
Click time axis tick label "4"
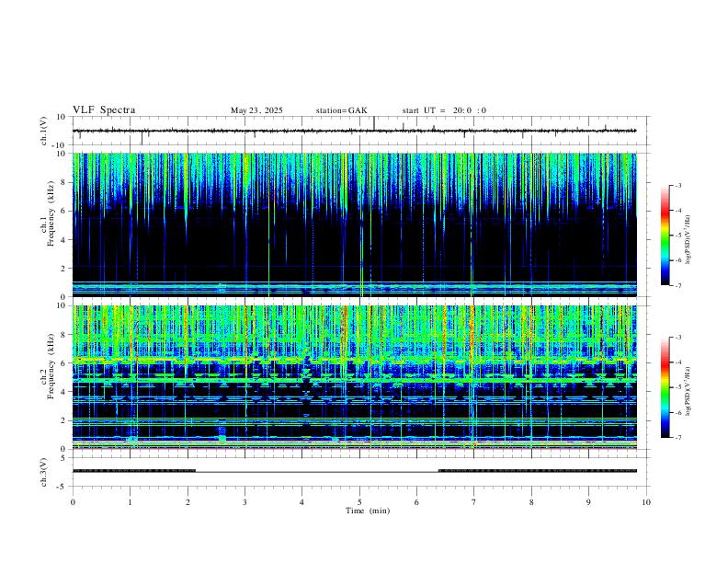point(301,502)
